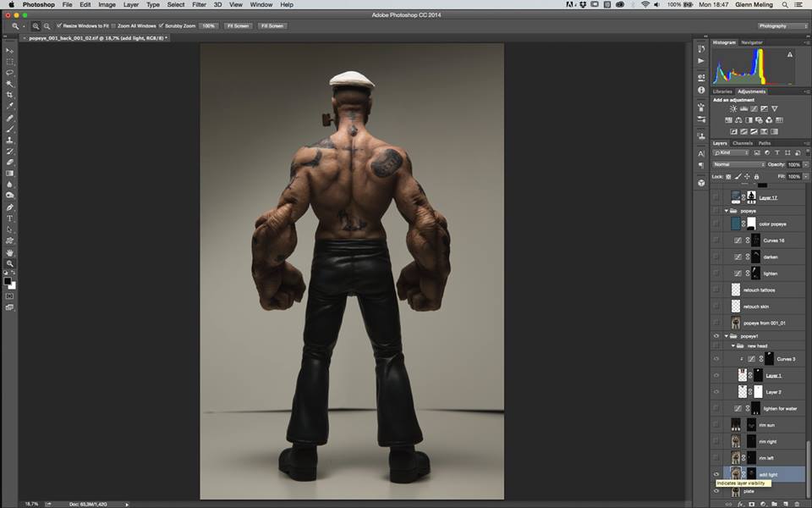The width and height of the screenshot is (812, 508).
Task: Click the 100% zoom button
Action: click(209, 26)
